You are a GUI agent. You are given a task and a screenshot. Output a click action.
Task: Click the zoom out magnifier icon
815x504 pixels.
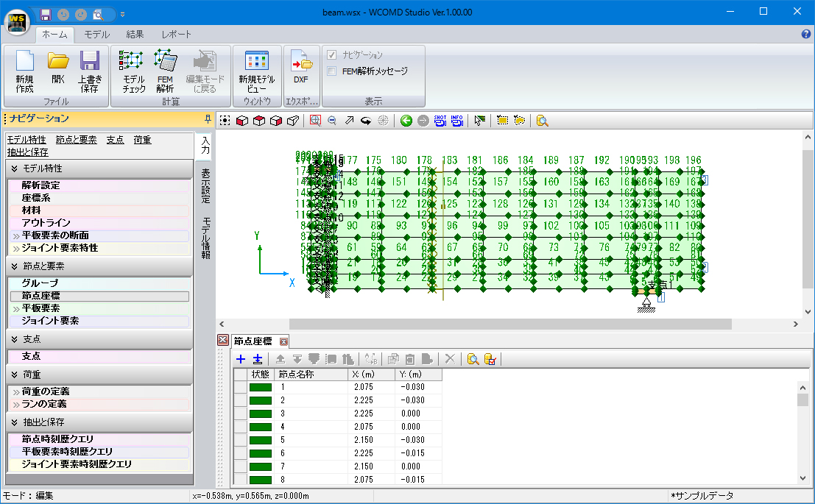(332, 121)
